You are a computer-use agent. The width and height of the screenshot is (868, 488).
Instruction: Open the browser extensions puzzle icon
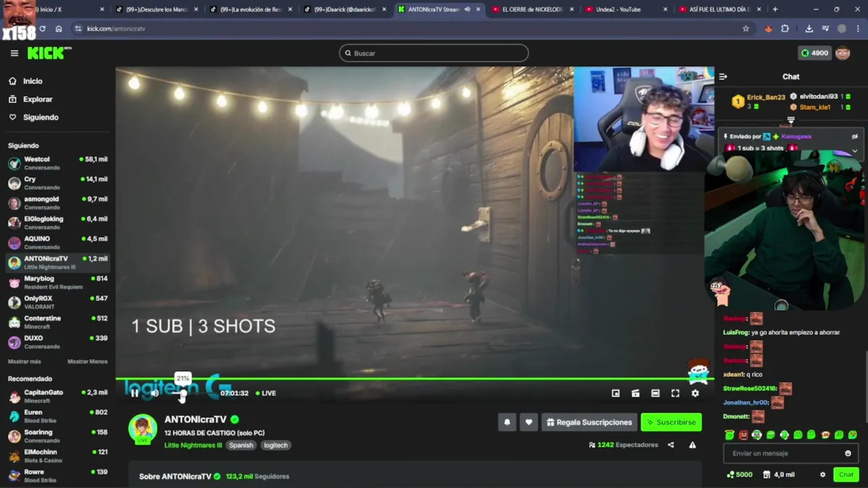tap(785, 28)
